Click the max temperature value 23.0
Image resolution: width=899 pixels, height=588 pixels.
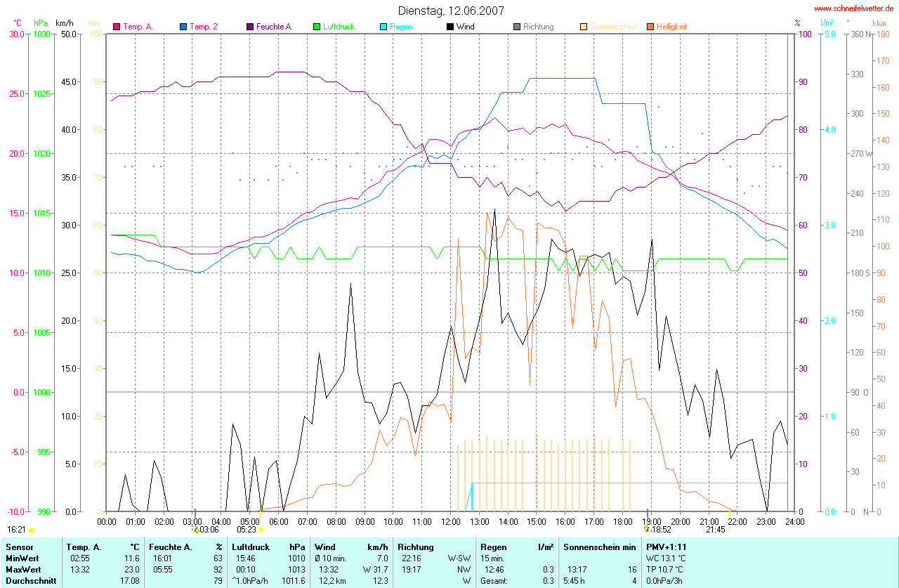click(131, 570)
